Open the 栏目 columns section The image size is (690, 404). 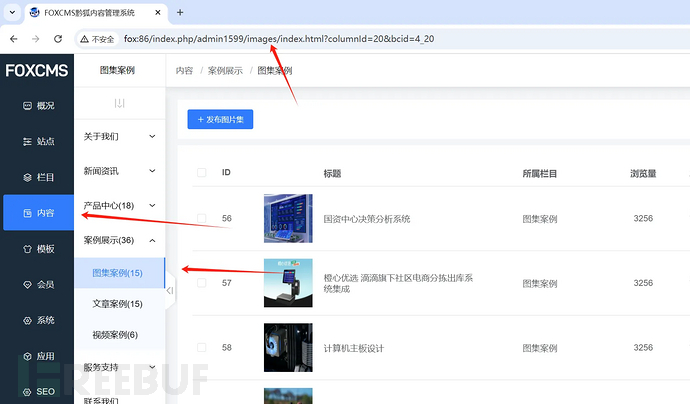38,177
